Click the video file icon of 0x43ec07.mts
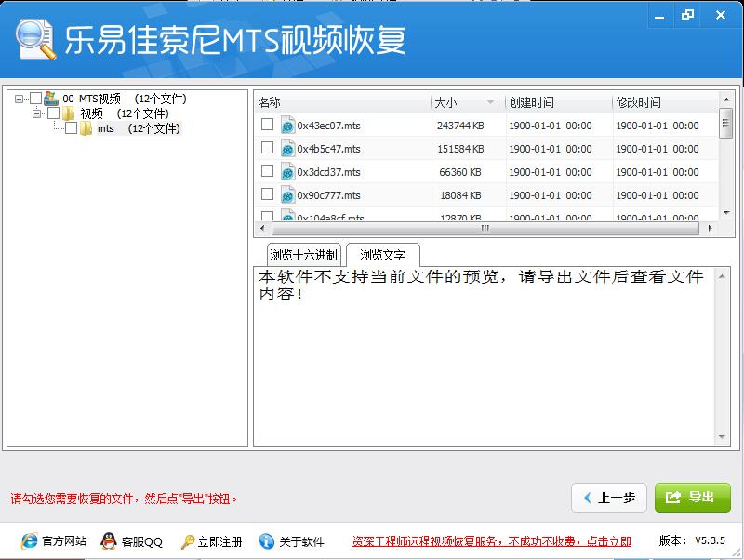Screen dimensions: 744x560 [287, 126]
